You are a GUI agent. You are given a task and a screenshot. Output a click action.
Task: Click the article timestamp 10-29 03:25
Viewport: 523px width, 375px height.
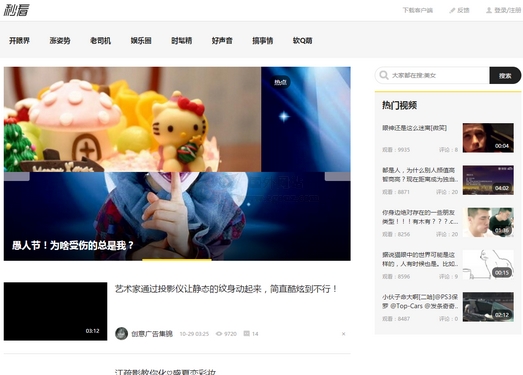point(194,334)
